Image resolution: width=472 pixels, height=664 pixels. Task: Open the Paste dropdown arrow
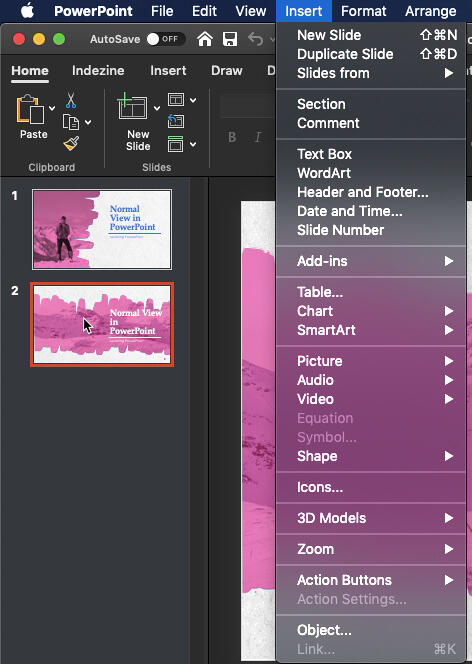click(52, 108)
